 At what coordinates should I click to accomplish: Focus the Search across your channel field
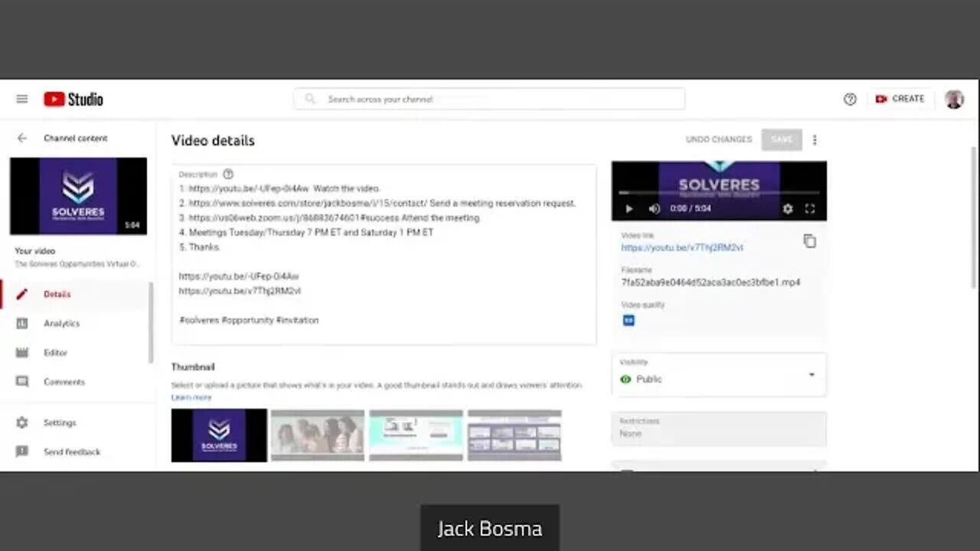489,99
